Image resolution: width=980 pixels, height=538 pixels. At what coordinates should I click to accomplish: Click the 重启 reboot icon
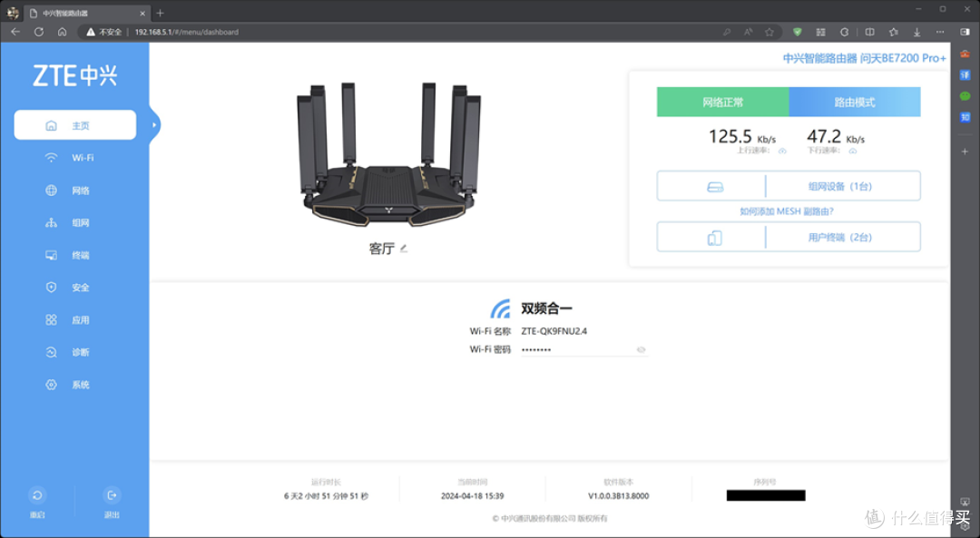[37, 495]
